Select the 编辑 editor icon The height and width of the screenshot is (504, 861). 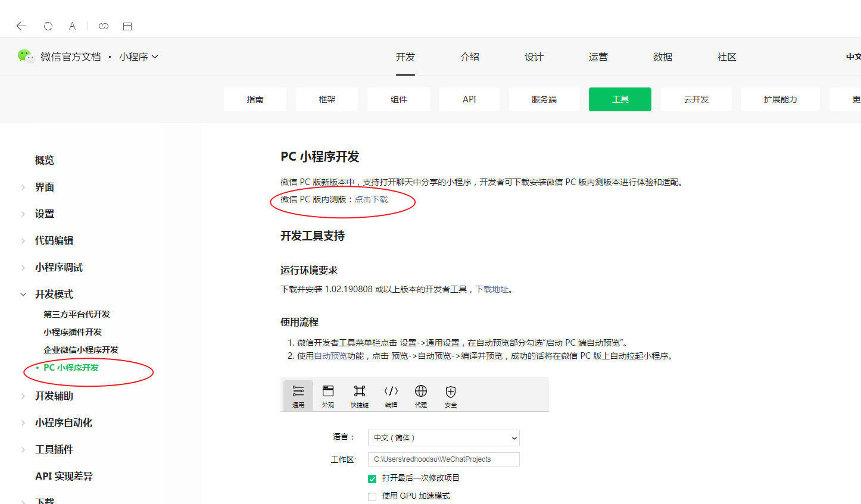point(391,396)
